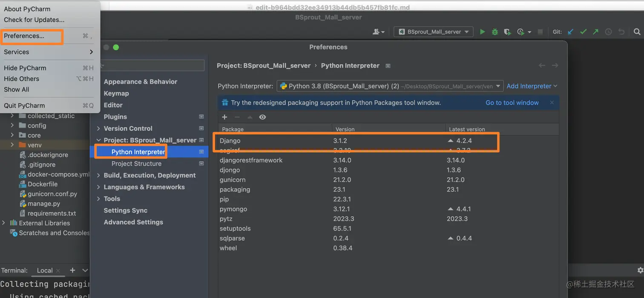
Task: Remove package with minus icon
Action: 237,117
